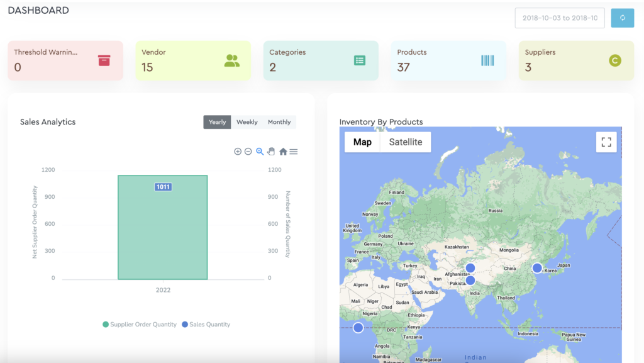Click the Threshold Warning archive box icon
The width and height of the screenshot is (644, 363).
(x=104, y=60)
